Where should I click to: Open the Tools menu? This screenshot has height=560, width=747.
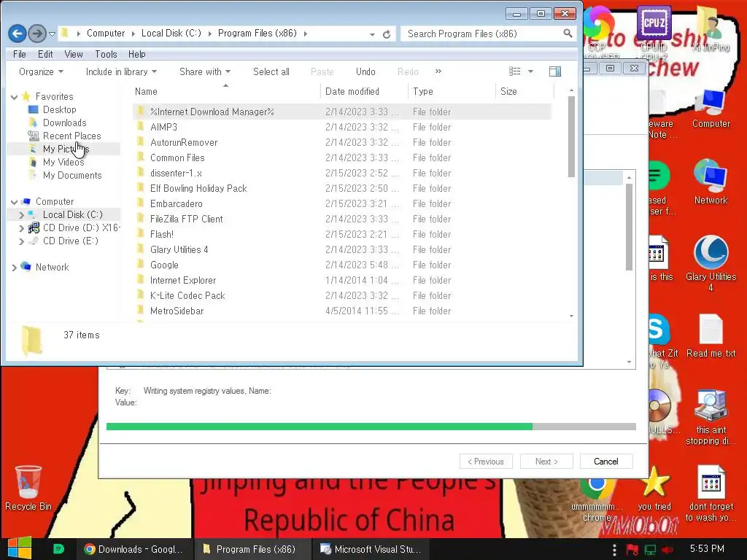tap(106, 54)
